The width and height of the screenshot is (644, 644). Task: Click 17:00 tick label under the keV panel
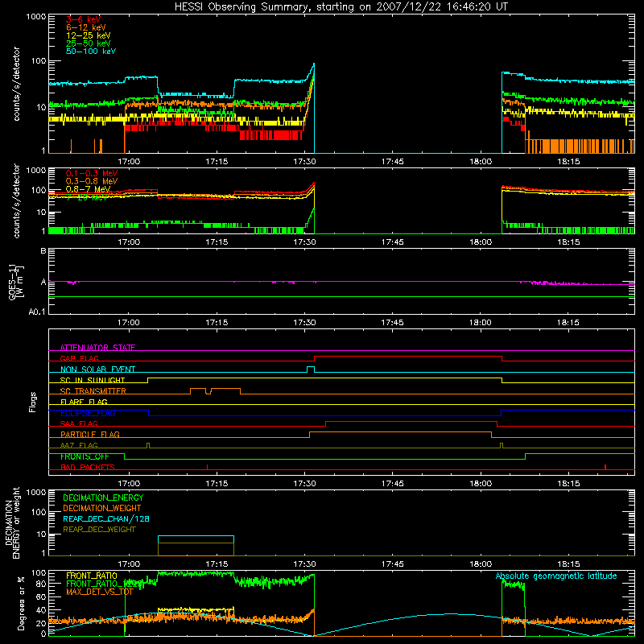(129, 162)
